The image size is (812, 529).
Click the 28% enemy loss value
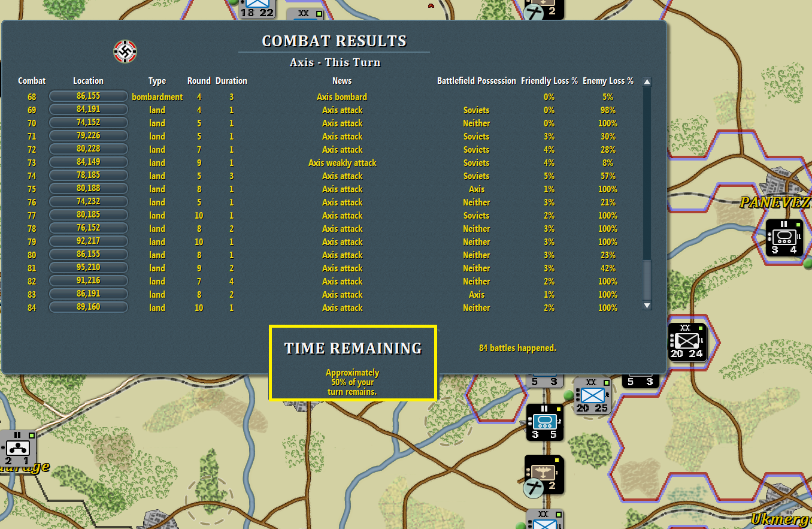(x=608, y=149)
